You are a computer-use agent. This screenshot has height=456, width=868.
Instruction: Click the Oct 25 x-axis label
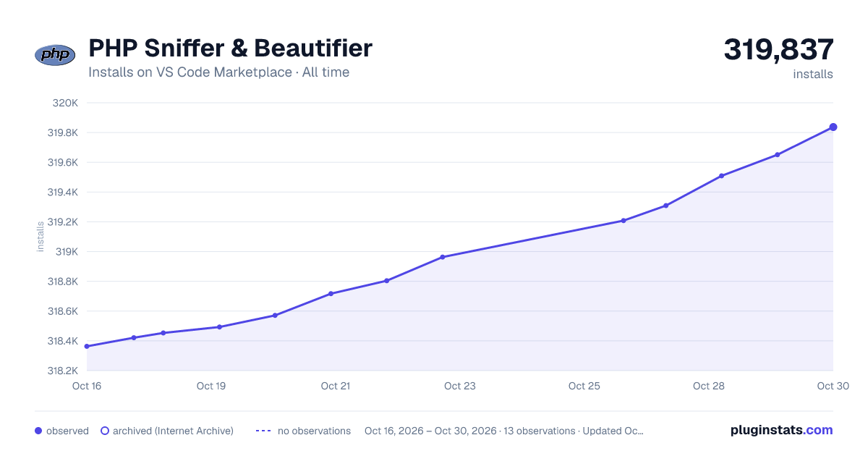pyautogui.click(x=584, y=386)
